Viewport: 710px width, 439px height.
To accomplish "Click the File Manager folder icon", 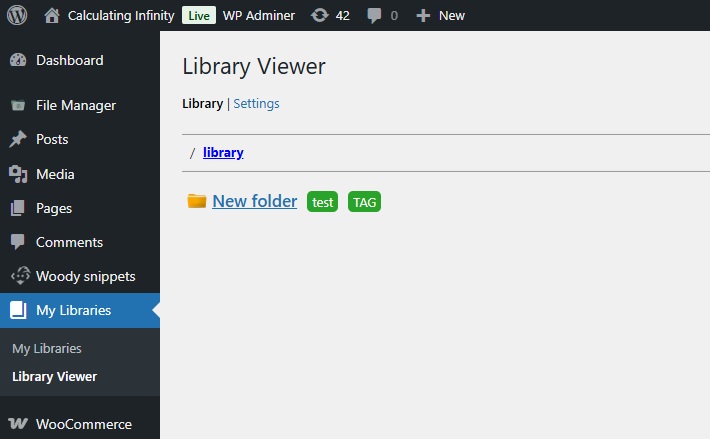I will [18, 105].
